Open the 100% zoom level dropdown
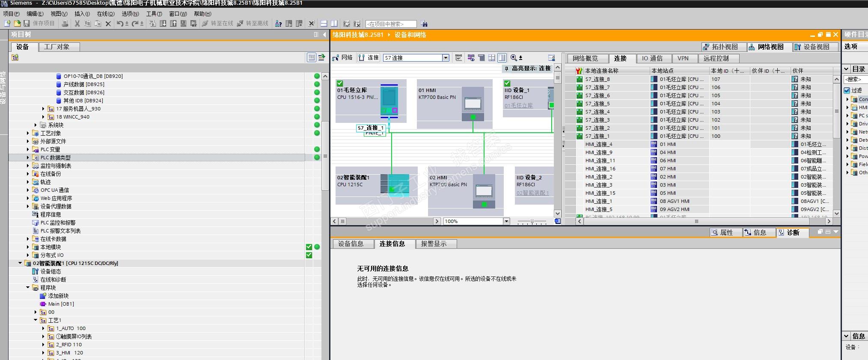 click(x=506, y=221)
